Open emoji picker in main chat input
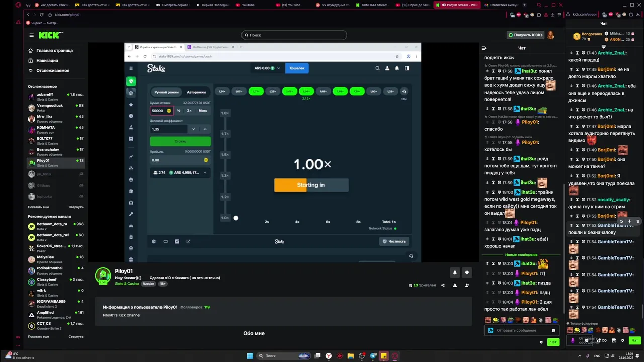Viewport: 644px width, 362px height. (553, 331)
